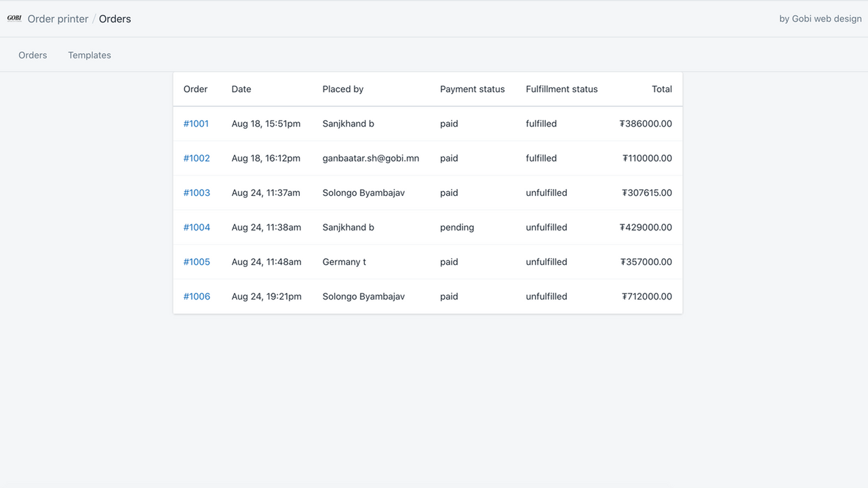Open order #1005
Viewport: 868px width, 488px height.
click(197, 262)
